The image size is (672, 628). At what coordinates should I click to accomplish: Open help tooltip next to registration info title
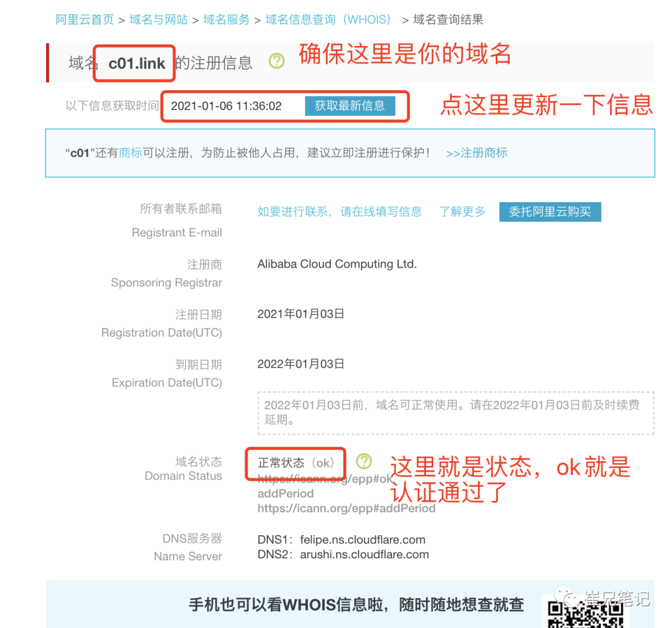[x=276, y=62]
